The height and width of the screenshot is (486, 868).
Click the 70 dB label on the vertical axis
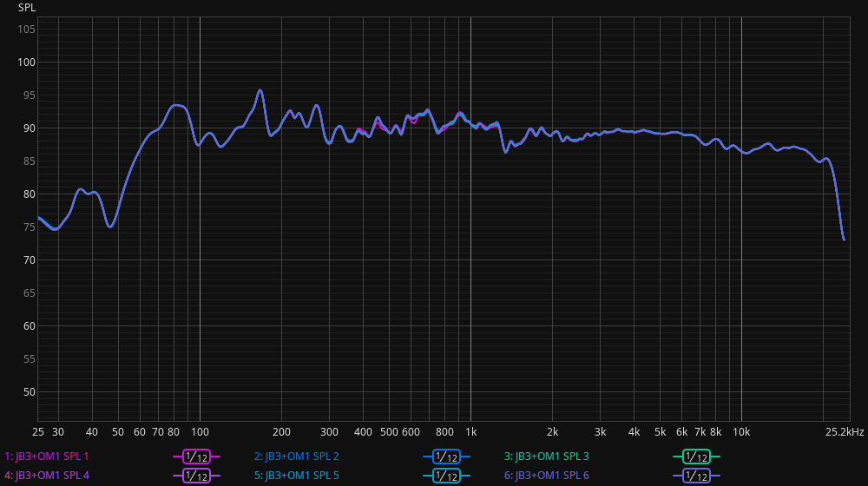tap(30, 260)
